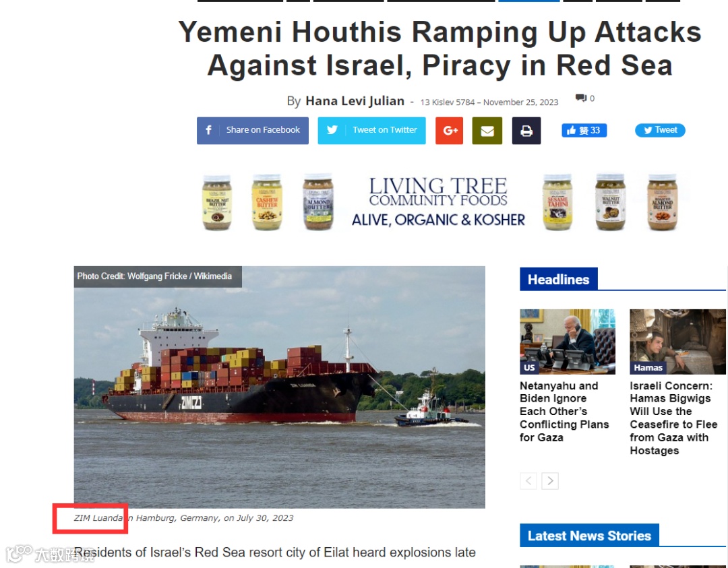Select the Headlines tab heading

pos(559,280)
